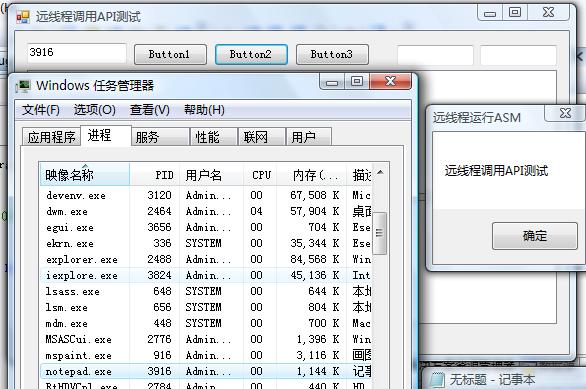Select the iexplore.exe process row

206,275
